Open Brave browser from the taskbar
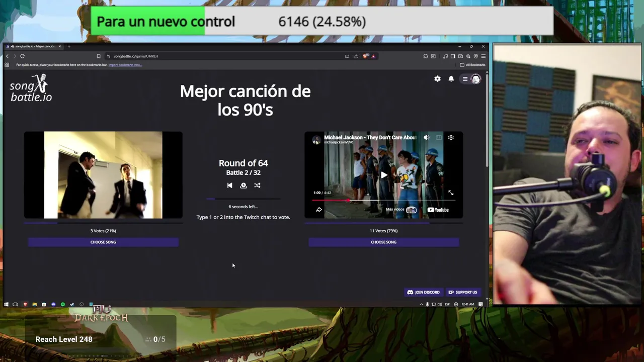644x362 pixels. coord(25,304)
